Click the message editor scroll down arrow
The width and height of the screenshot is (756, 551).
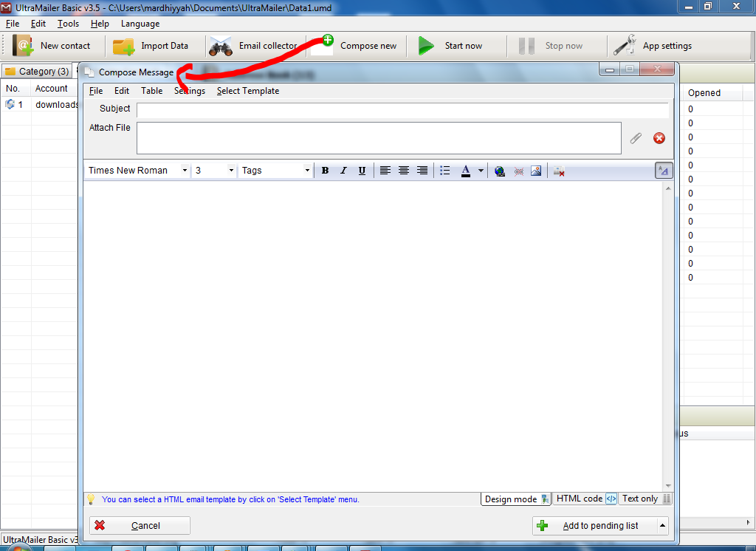pos(668,486)
